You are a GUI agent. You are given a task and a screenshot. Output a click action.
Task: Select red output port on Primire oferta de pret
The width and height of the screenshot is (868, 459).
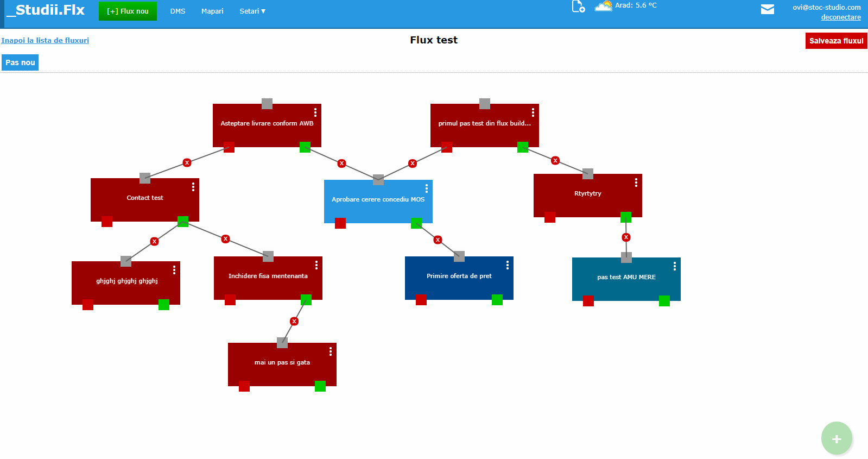pos(421,300)
